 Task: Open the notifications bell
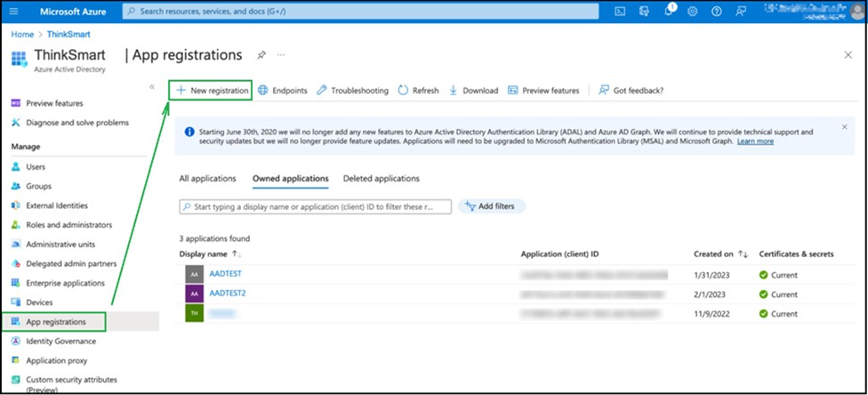668,12
